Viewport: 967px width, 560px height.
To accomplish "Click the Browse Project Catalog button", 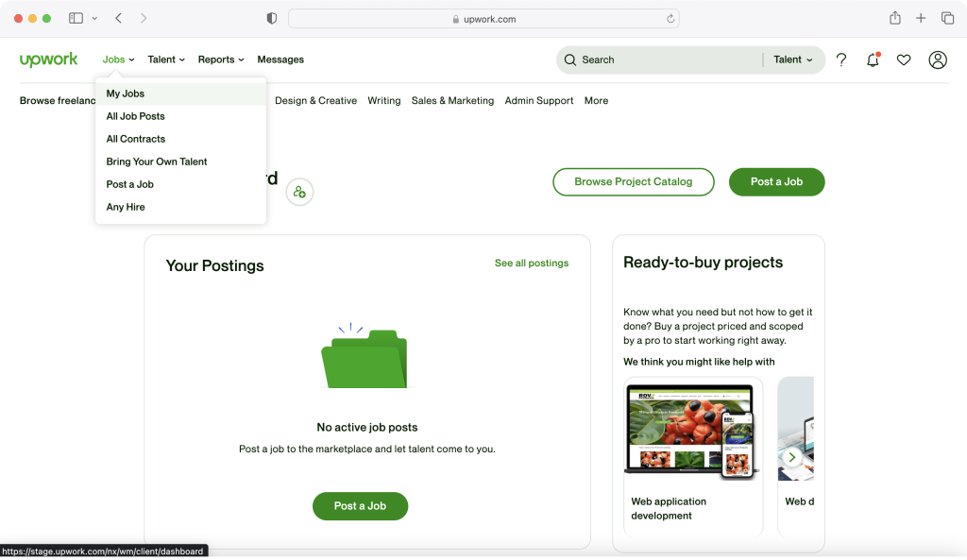I will (x=634, y=181).
